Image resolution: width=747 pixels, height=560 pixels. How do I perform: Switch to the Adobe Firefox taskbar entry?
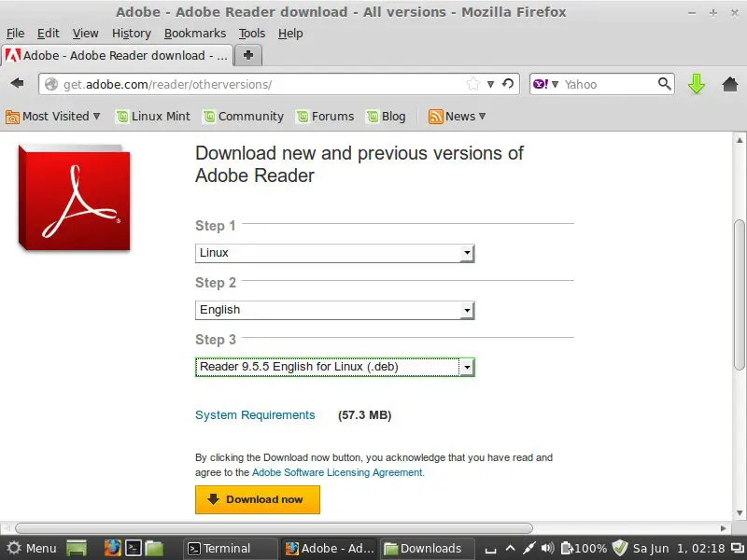[330, 549]
